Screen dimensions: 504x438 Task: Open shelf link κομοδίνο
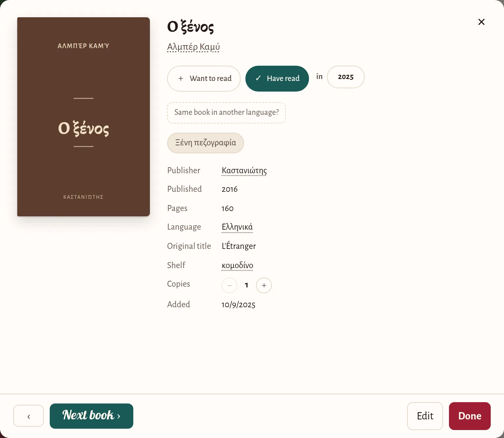(237, 265)
